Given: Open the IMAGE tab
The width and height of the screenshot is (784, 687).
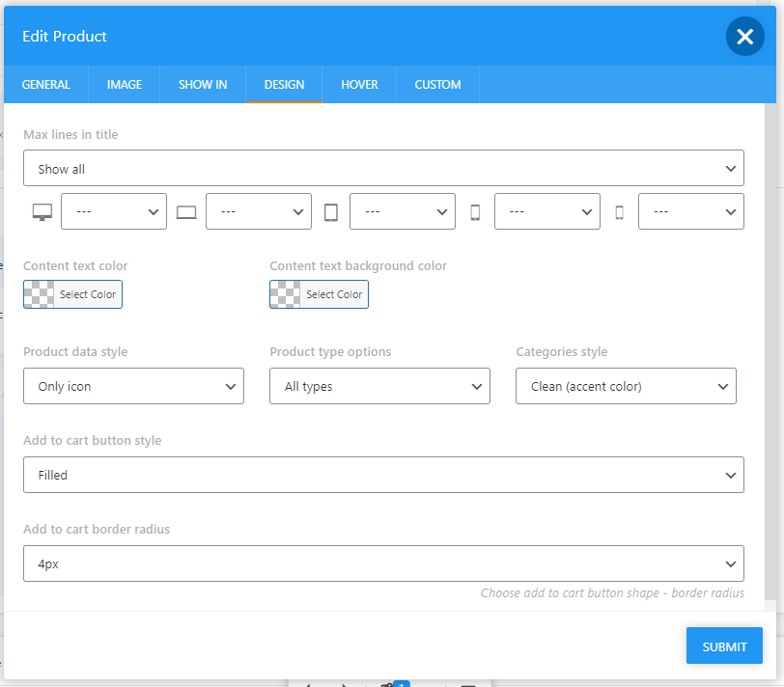Looking at the screenshot, I should click(124, 84).
